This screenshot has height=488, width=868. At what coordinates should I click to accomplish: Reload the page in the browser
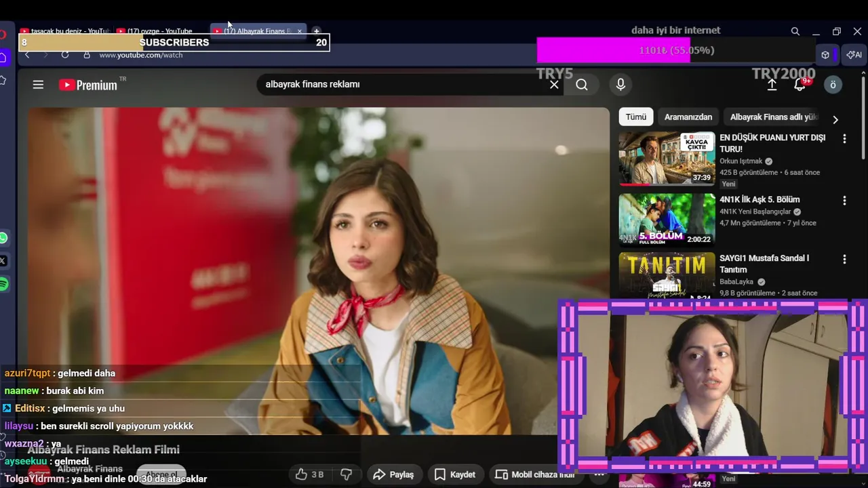(65, 55)
